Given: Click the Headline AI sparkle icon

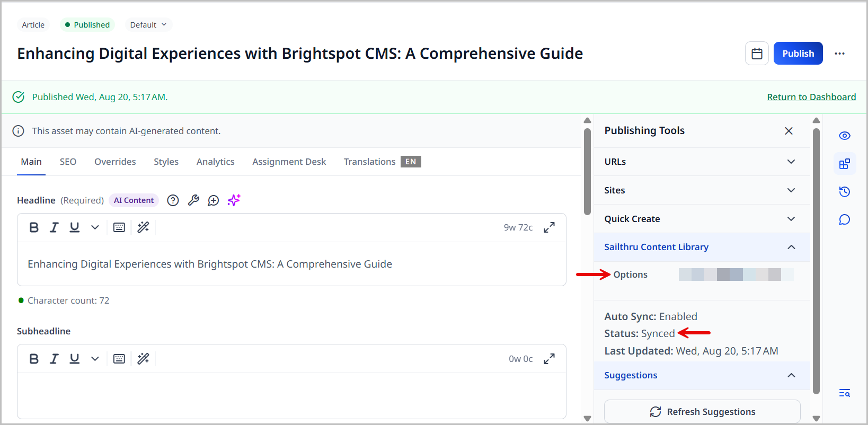Looking at the screenshot, I should point(234,200).
